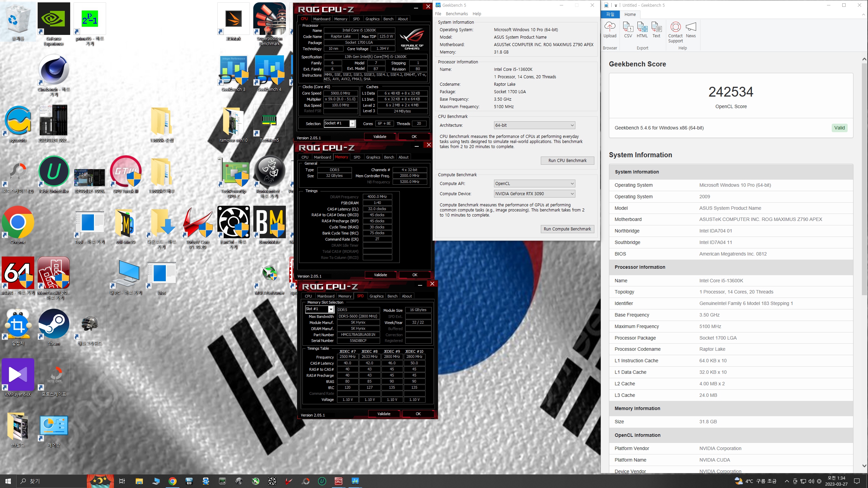Viewport: 868px width, 488px height.
Task: Show hidden system tray icons
Action: (x=787, y=481)
